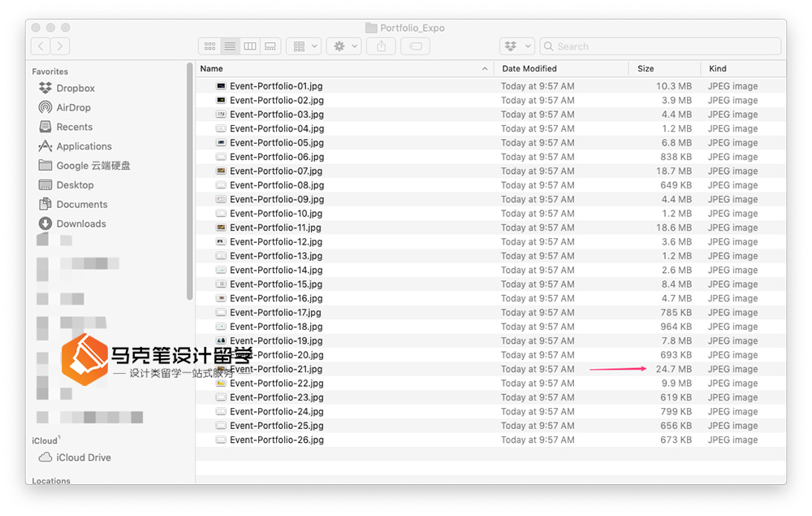
Task: Switch to icon view
Action: point(209,46)
